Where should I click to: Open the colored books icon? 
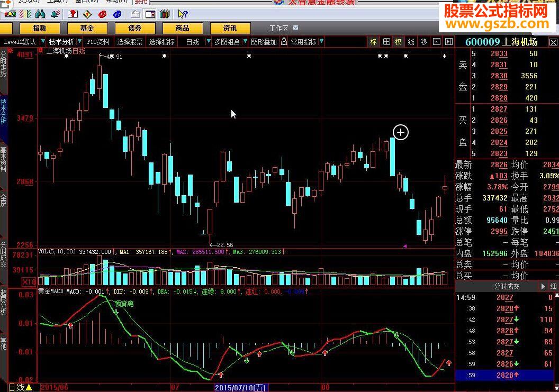tap(165, 14)
